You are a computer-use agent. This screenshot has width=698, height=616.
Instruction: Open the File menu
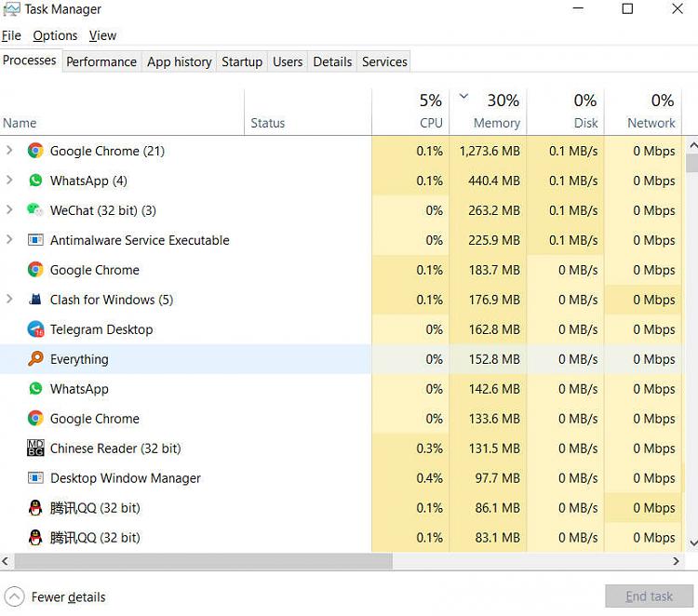click(11, 35)
